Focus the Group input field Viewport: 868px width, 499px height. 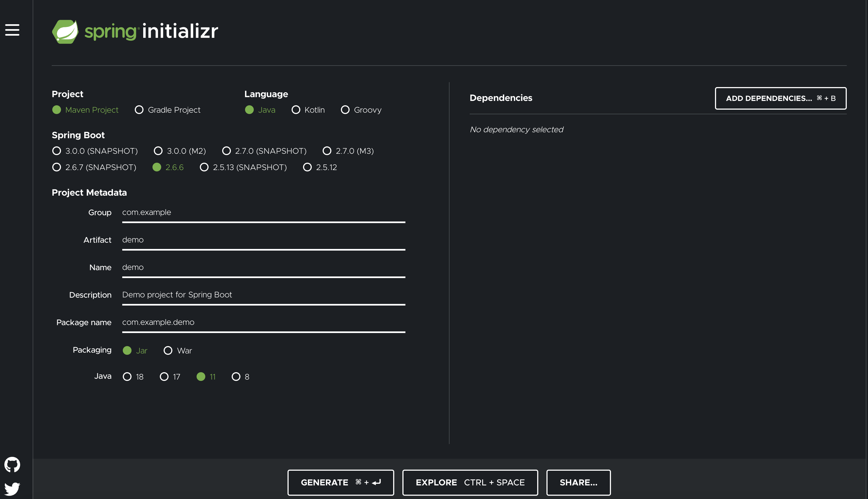(263, 212)
